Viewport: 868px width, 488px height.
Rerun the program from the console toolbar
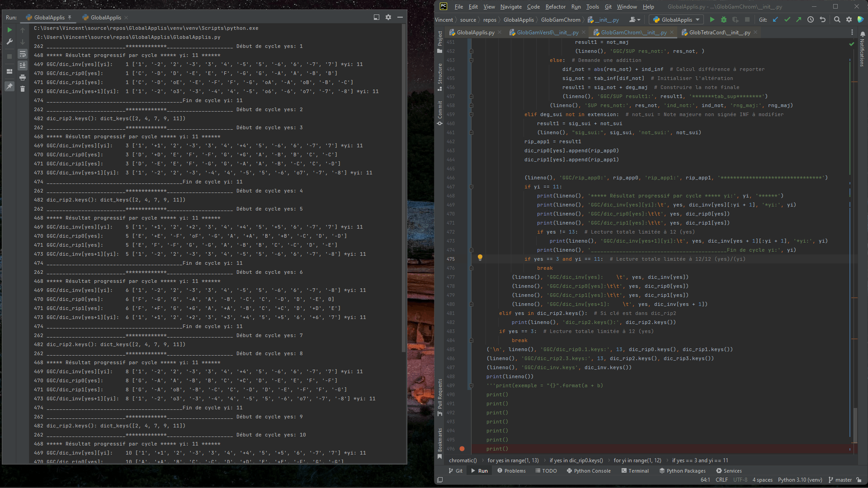tap(9, 30)
